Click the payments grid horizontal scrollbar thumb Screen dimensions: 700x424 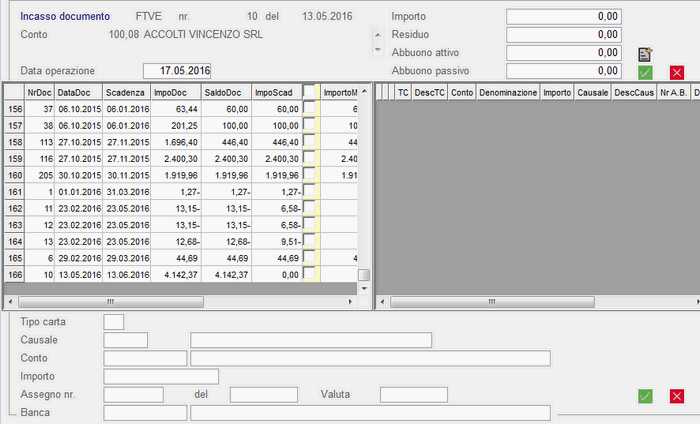[492, 302]
